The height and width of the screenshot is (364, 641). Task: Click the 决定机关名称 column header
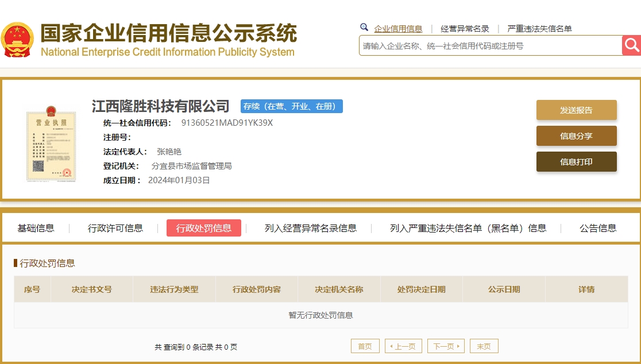(339, 289)
